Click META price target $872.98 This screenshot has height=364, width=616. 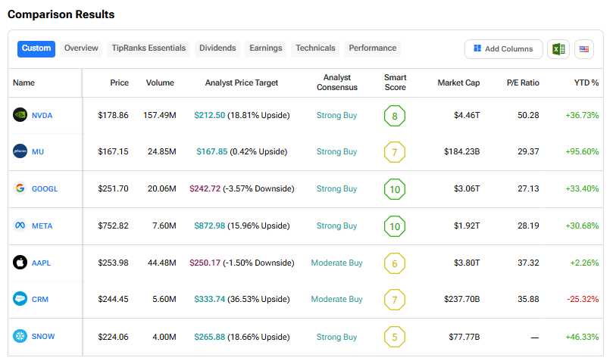(209, 226)
